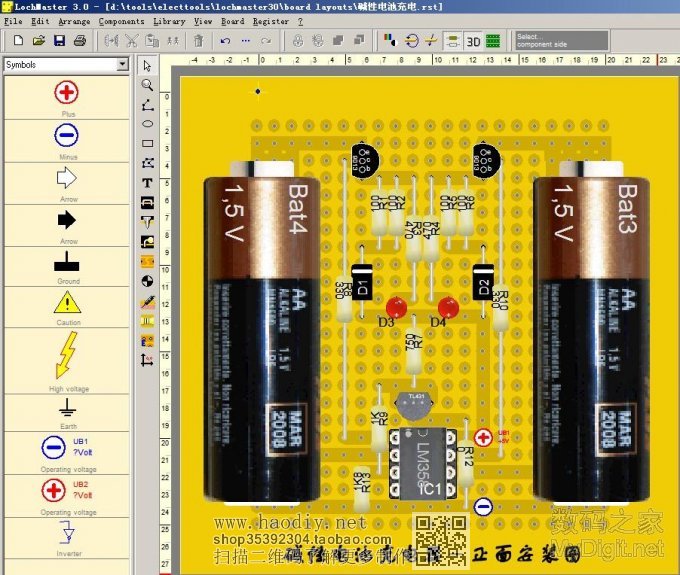Screen dimensions: 680x575
Task: Choose the ellipse drawing tool
Action: tap(148, 124)
